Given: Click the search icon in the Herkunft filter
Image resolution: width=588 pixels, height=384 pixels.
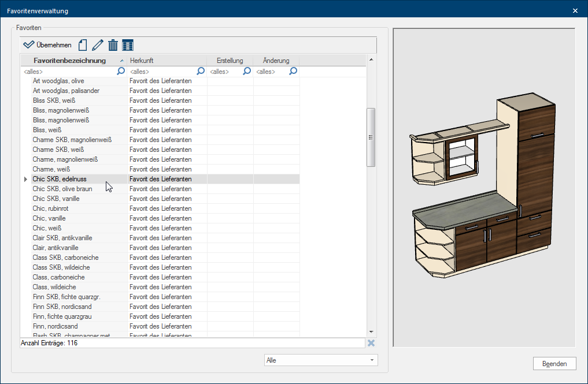Looking at the screenshot, I should [201, 72].
